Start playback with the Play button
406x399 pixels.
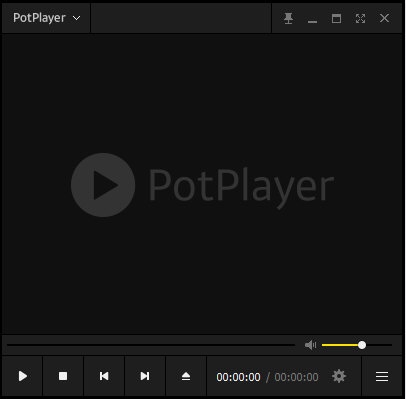click(x=22, y=376)
